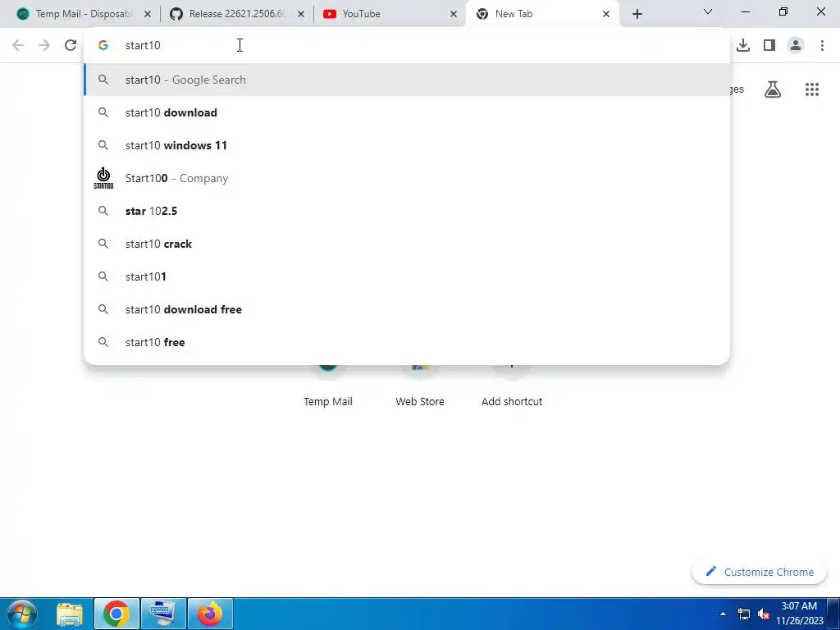Pick the 'start10 free' suggestion
The height and width of the screenshot is (630, 840).
coord(407,342)
